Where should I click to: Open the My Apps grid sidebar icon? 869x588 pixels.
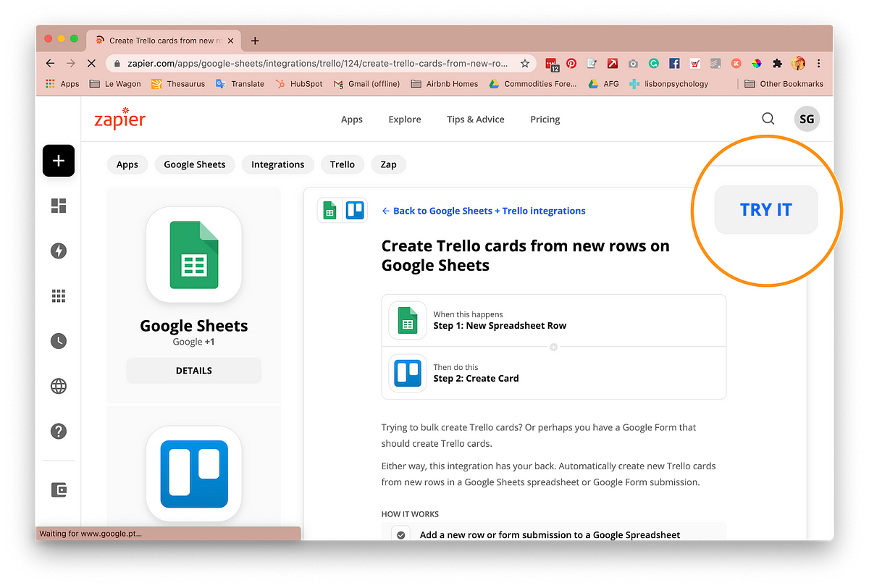pos(59,295)
